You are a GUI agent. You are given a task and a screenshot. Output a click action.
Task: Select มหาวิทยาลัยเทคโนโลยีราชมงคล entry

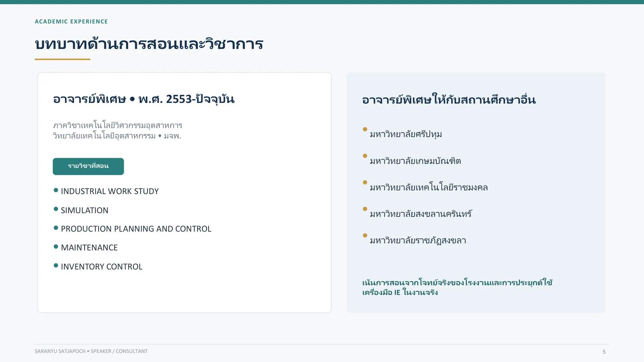point(429,187)
